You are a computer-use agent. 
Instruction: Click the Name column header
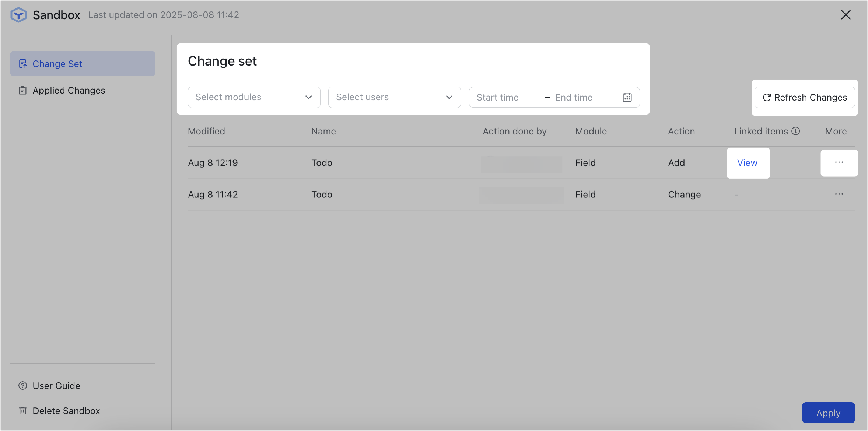pos(323,131)
